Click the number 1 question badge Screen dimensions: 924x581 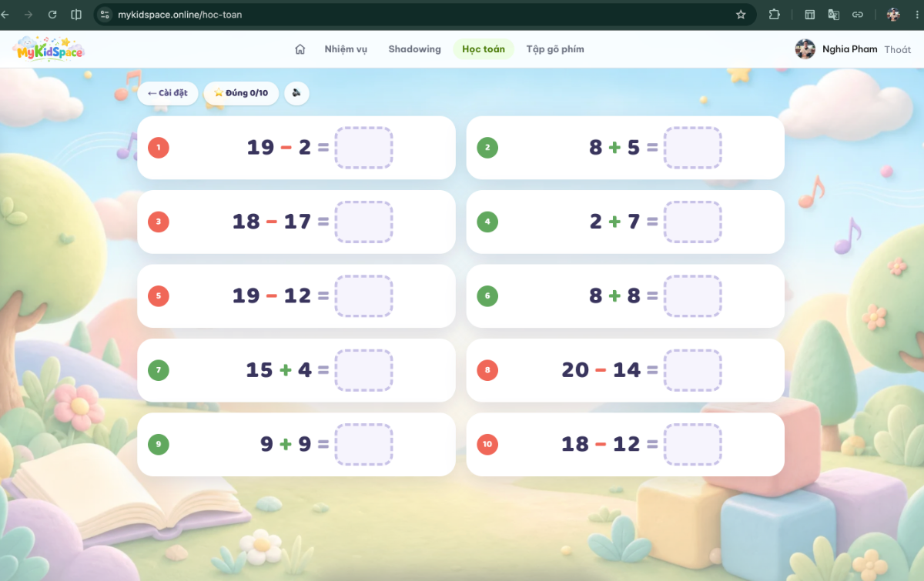coord(159,148)
